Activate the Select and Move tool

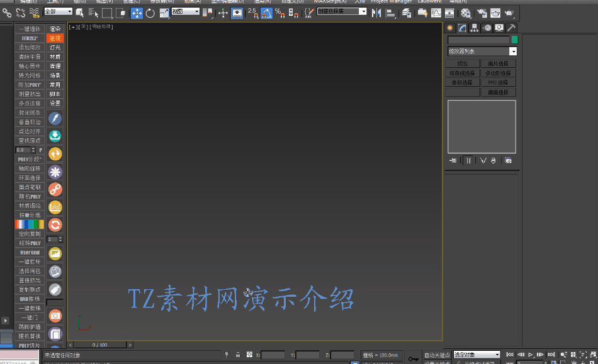137,13
